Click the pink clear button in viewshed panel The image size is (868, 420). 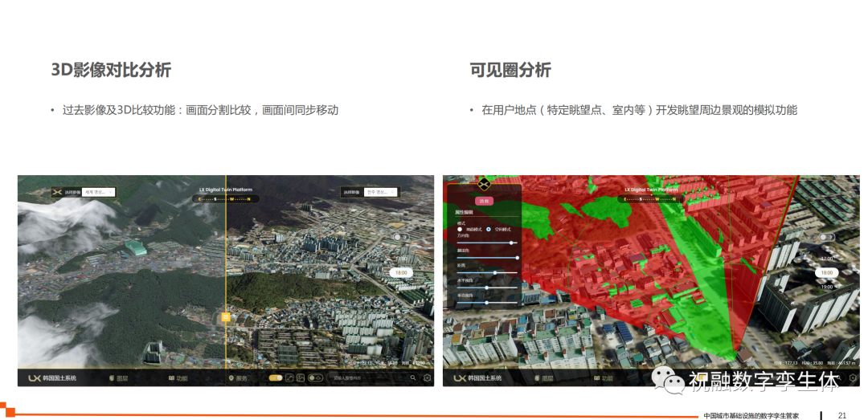(x=483, y=201)
